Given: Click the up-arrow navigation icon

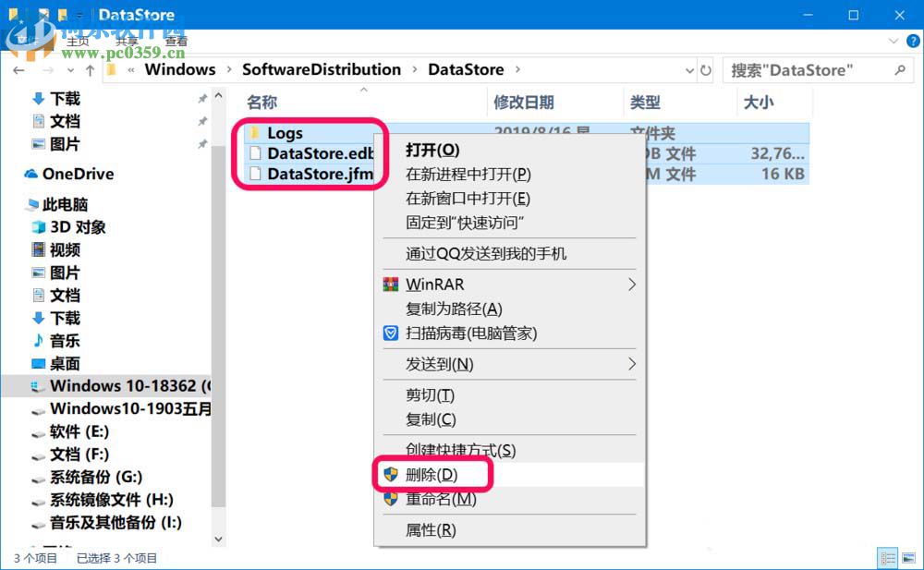Looking at the screenshot, I should (89, 69).
